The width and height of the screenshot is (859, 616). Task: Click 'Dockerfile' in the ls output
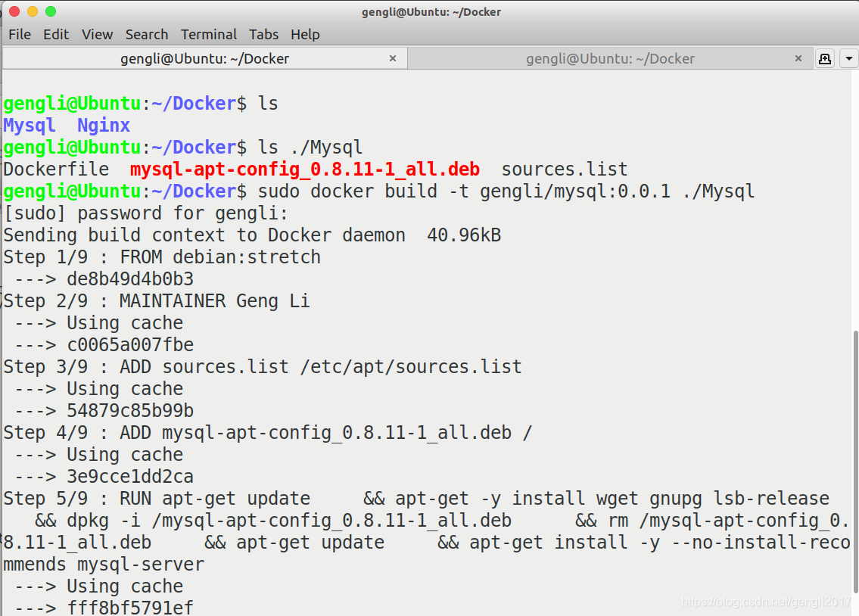[x=56, y=170]
